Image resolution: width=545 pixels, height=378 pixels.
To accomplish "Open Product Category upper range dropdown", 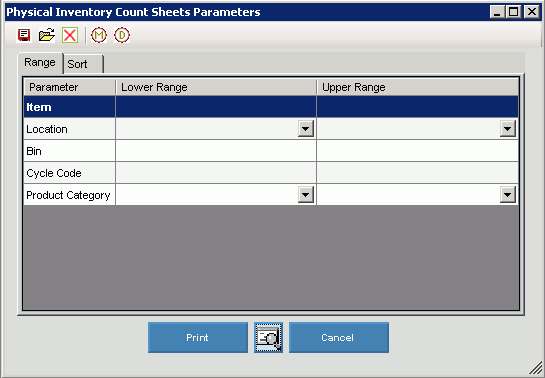I will pos(507,195).
